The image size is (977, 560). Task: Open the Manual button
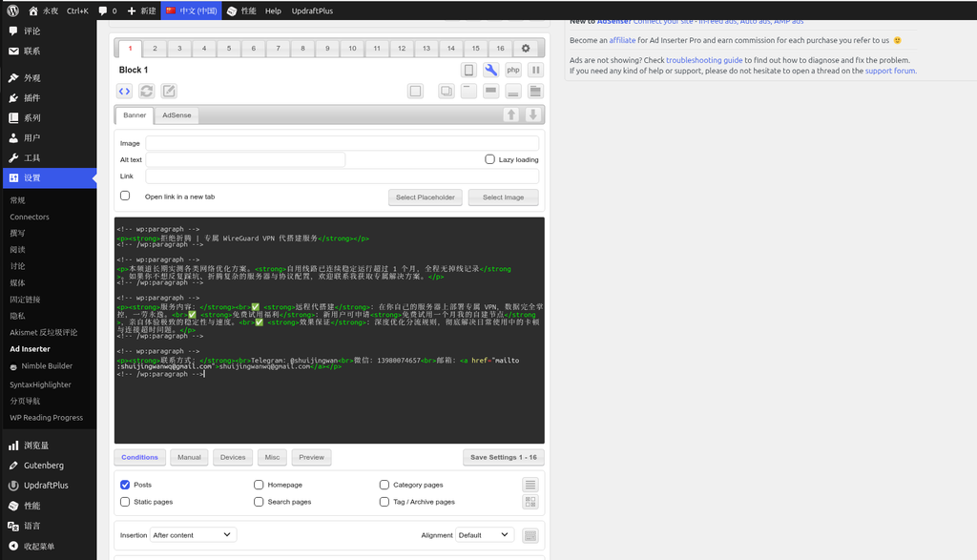190,457
